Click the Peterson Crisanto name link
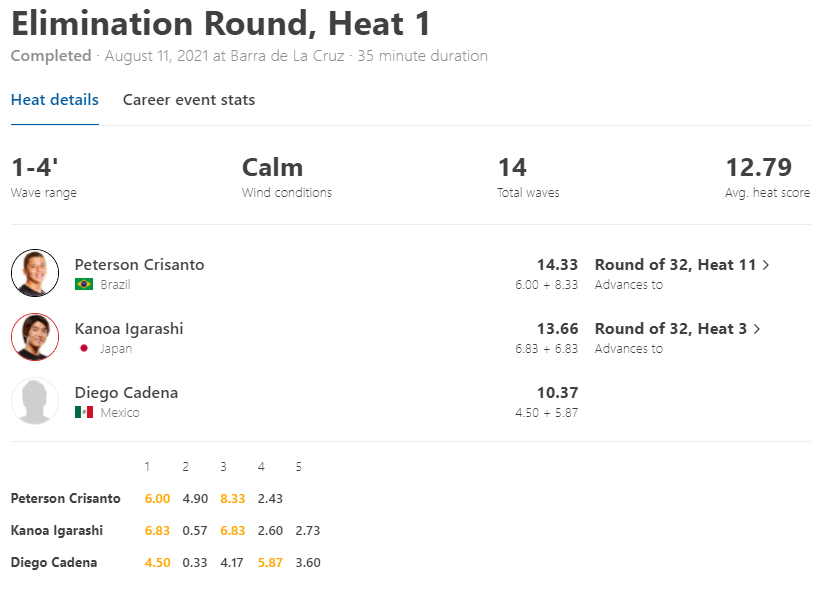Image resolution: width=826 pixels, height=600 pixels. pos(139,265)
